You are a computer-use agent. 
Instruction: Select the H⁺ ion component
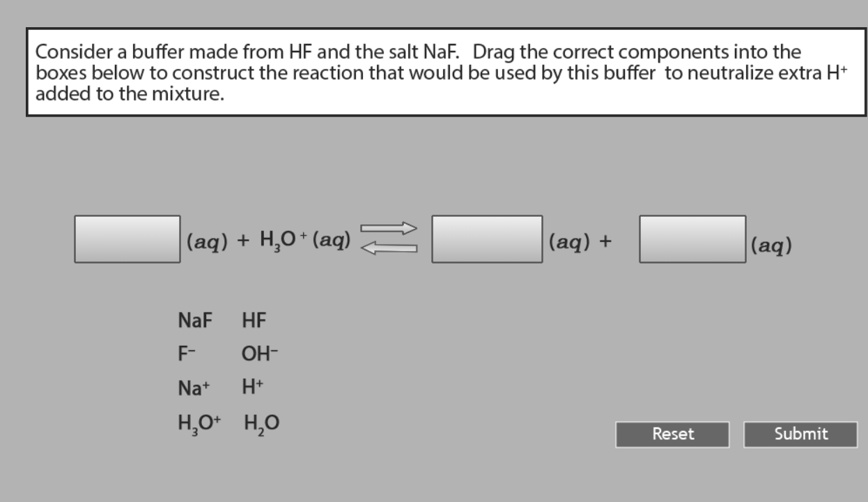252,388
